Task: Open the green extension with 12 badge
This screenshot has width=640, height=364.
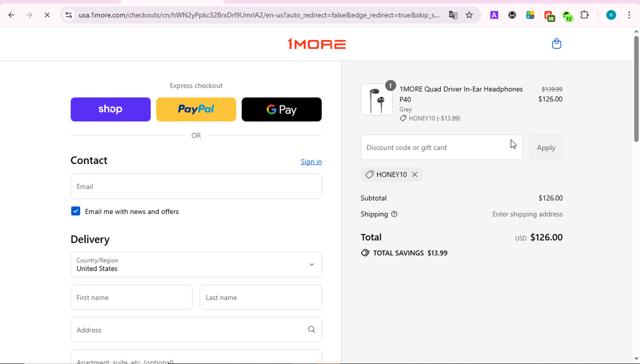Action: (x=567, y=16)
